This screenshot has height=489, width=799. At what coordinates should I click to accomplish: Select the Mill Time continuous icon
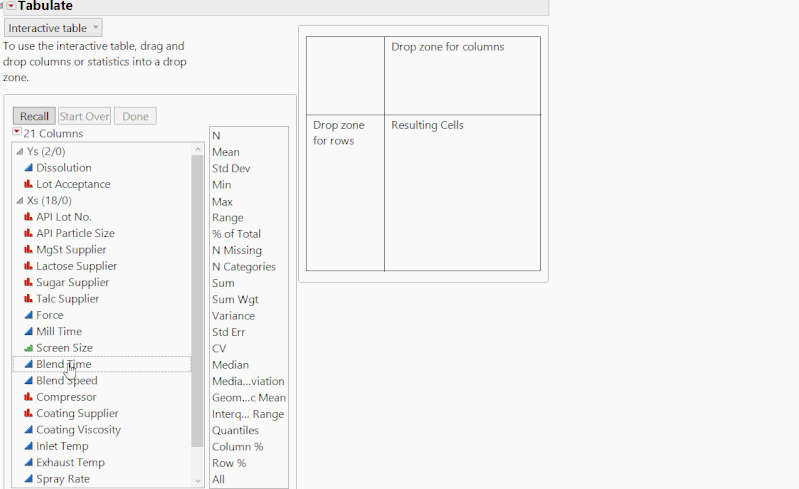click(29, 331)
